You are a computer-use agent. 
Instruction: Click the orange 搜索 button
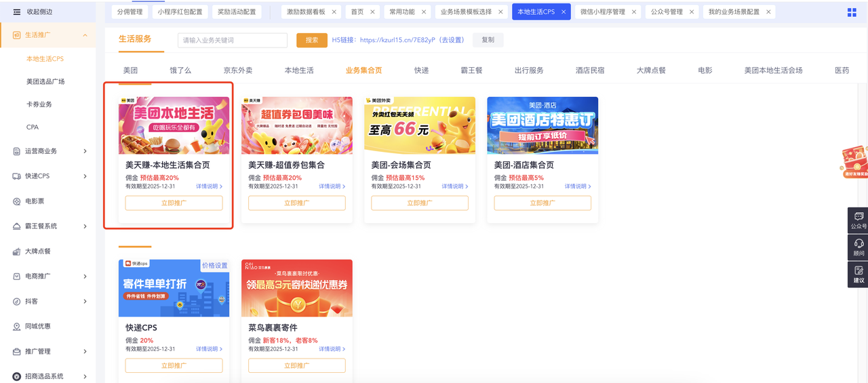tap(312, 40)
